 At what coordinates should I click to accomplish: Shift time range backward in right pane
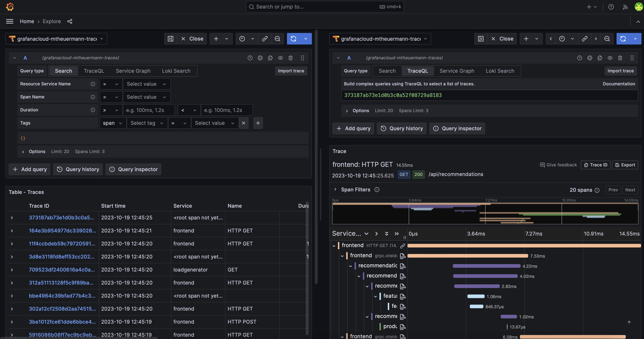551,39
